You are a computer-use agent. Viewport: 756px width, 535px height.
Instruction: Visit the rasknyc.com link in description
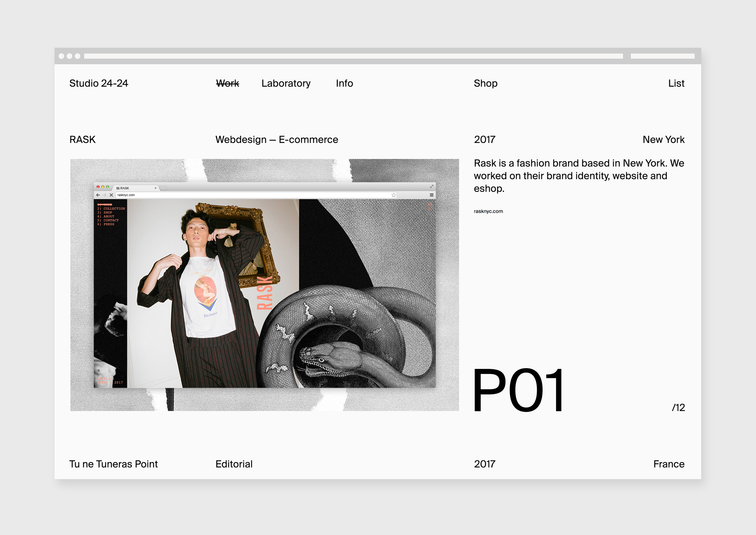(x=488, y=211)
